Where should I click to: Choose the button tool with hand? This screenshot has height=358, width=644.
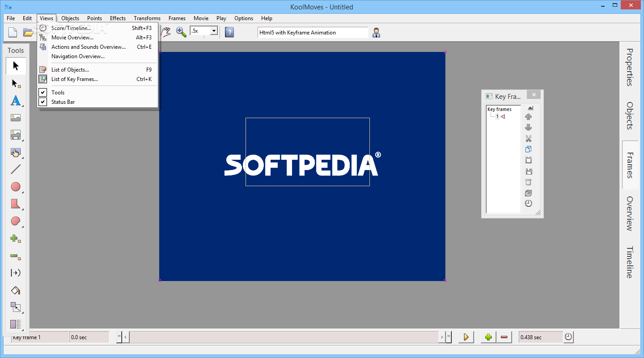tap(16, 153)
